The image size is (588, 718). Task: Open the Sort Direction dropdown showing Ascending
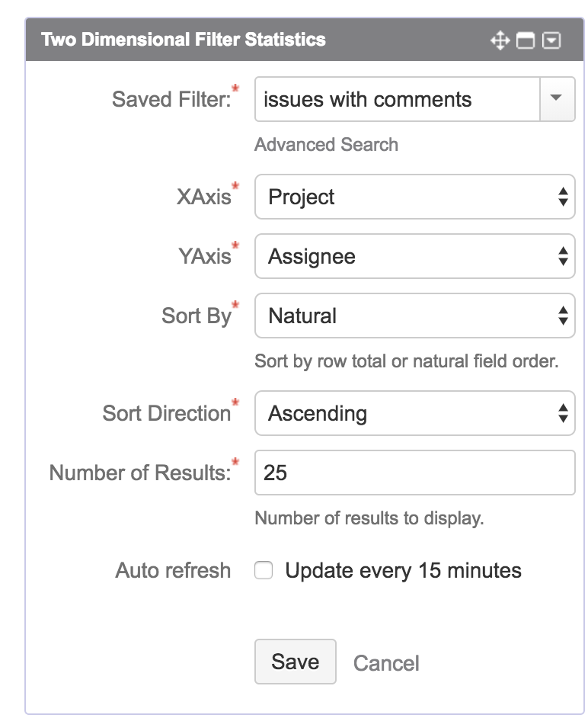(x=414, y=413)
